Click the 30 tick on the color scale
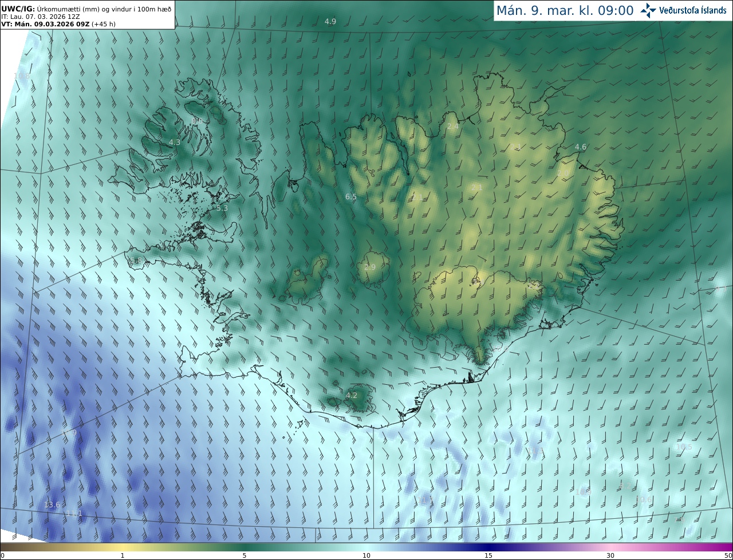 coord(610,555)
